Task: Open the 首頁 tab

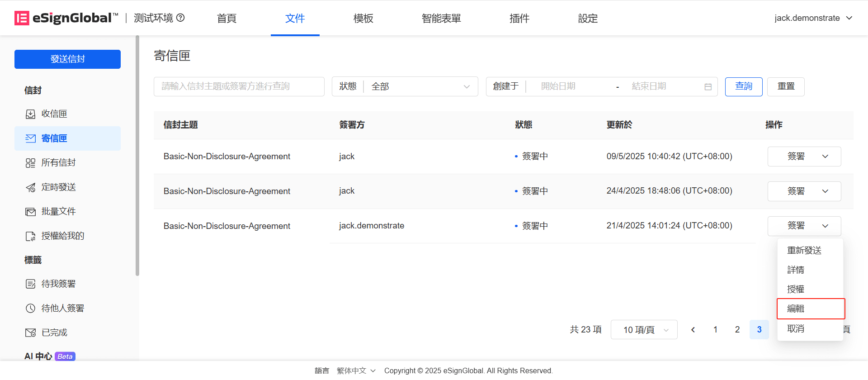Action: [x=226, y=18]
